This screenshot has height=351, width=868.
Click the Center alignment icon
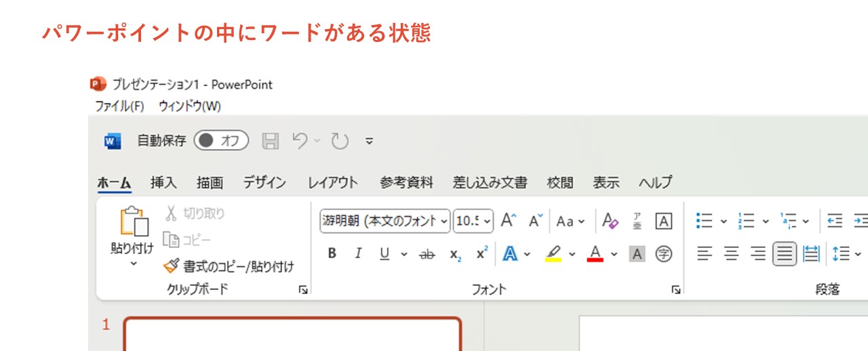(x=732, y=254)
